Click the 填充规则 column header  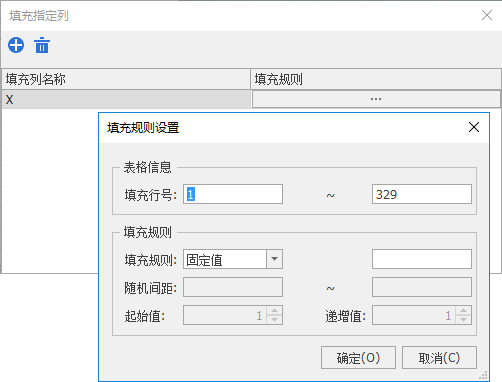tap(376, 79)
